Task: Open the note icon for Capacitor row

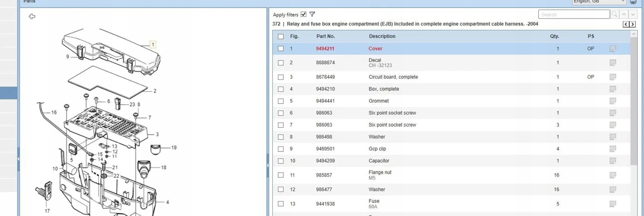Action: (x=613, y=161)
